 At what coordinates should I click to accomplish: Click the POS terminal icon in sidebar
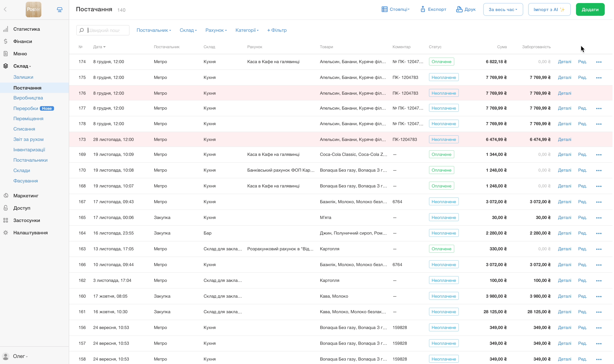[x=60, y=10]
